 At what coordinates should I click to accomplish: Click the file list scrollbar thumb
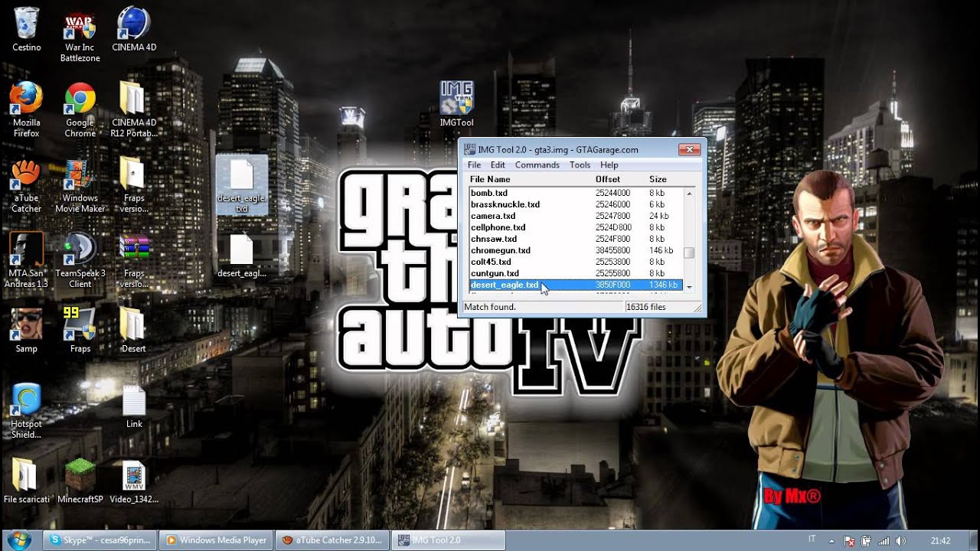point(689,253)
